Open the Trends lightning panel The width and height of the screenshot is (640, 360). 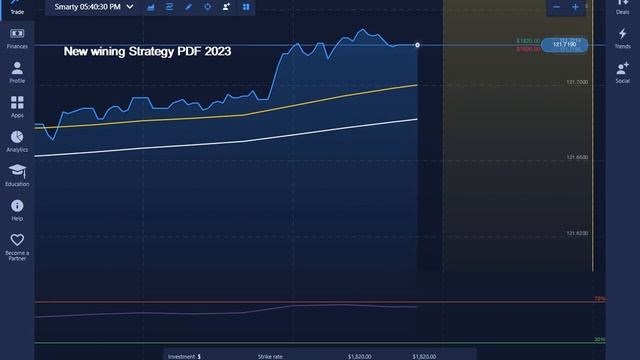click(x=622, y=38)
